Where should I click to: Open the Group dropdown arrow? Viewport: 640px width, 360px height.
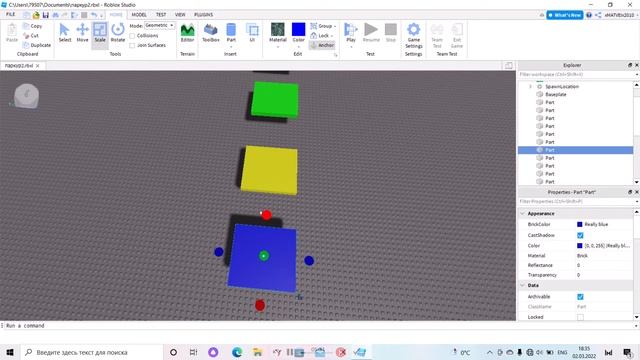pyautogui.click(x=335, y=26)
